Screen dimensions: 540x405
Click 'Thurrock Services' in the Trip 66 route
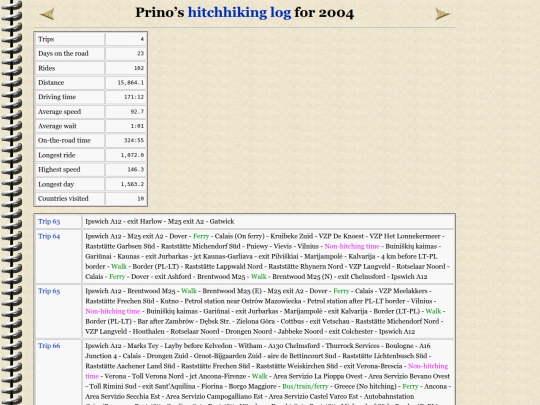[352, 346]
